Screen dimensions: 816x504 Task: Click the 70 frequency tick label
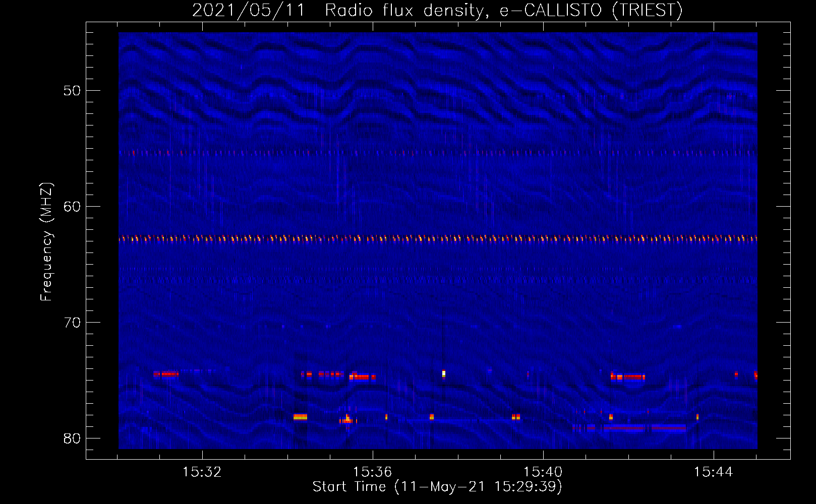(x=72, y=323)
